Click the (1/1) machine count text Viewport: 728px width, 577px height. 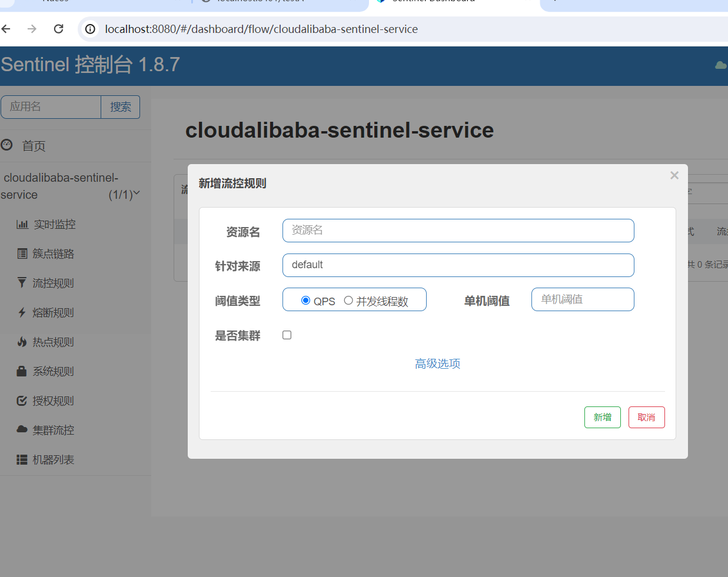click(121, 195)
